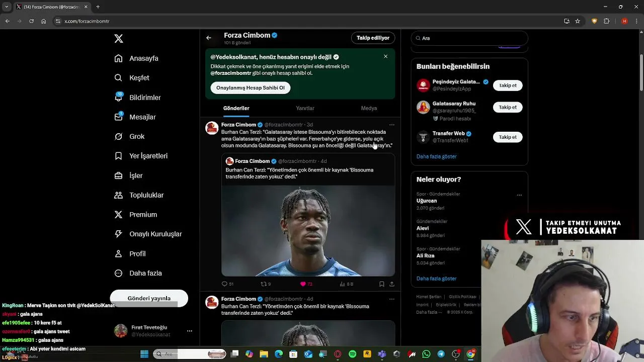Viewport: 644px width, 362px height.
Task: Click the Takip ediliyor button
Action: coord(373,38)
